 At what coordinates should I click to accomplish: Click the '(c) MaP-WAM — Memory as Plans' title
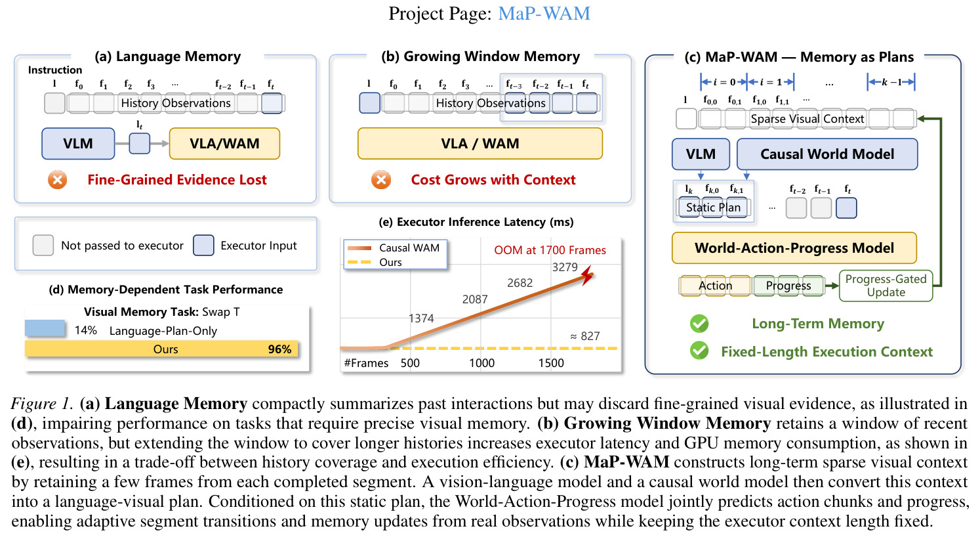[799, 57]
